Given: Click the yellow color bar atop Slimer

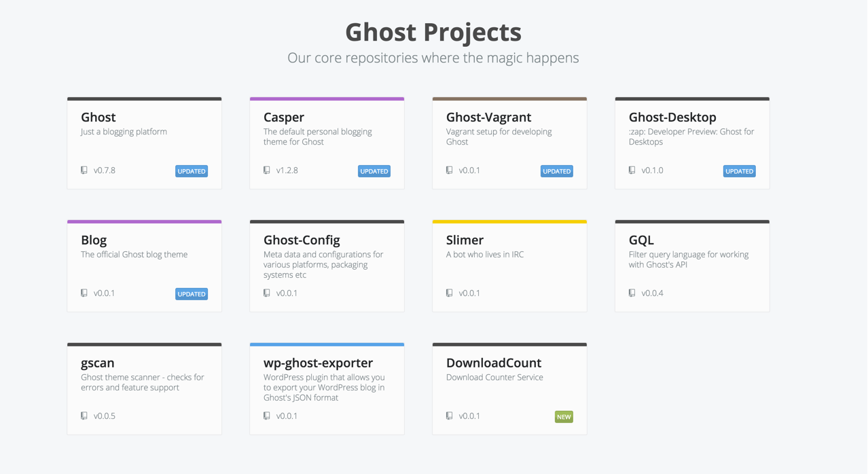Looking at the screenshot, I should pos(509,221).
